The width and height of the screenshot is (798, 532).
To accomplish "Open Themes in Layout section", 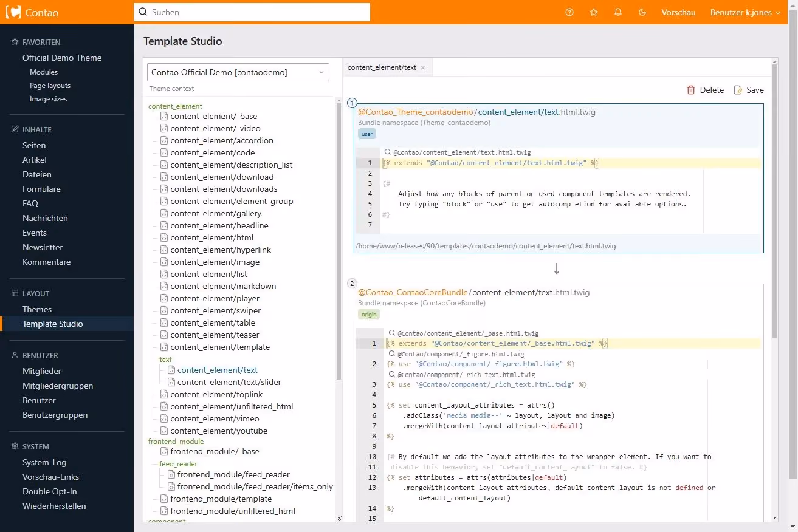I will pos(37,309).
